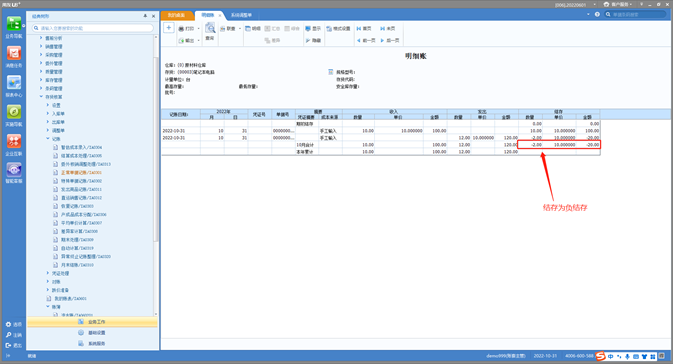
Task: Open 格式设置 format settings
Action: point(338,28)
